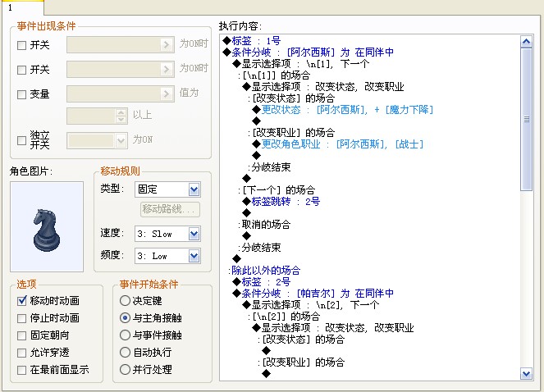Select the 标签跳转：2号 command line
The width and height of the screenshot is (544, 392).
pos(281,202)
